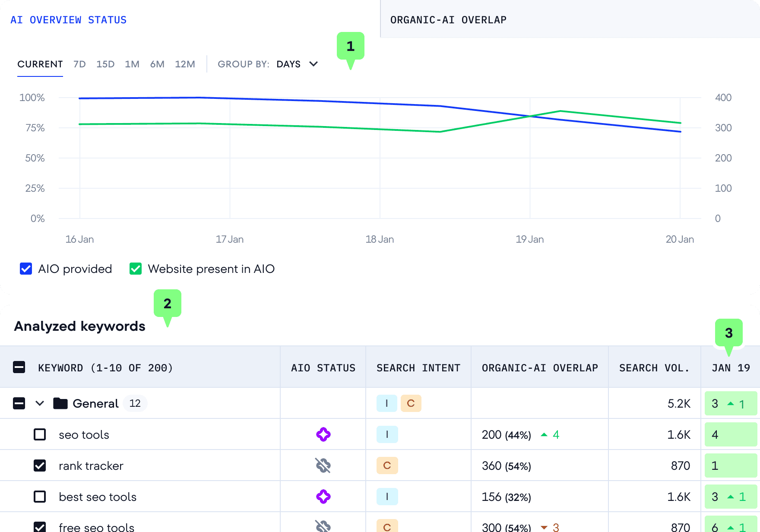Check the seo tools keyword checkbox
The image size is (760, 532).
pos(40,434)
